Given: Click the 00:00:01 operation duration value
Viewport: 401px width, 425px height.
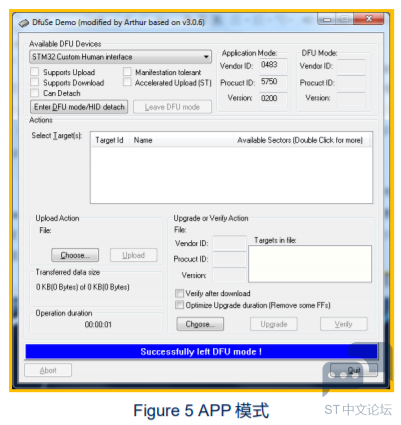Looking at the screenshot, I should (x=98, y=324).
